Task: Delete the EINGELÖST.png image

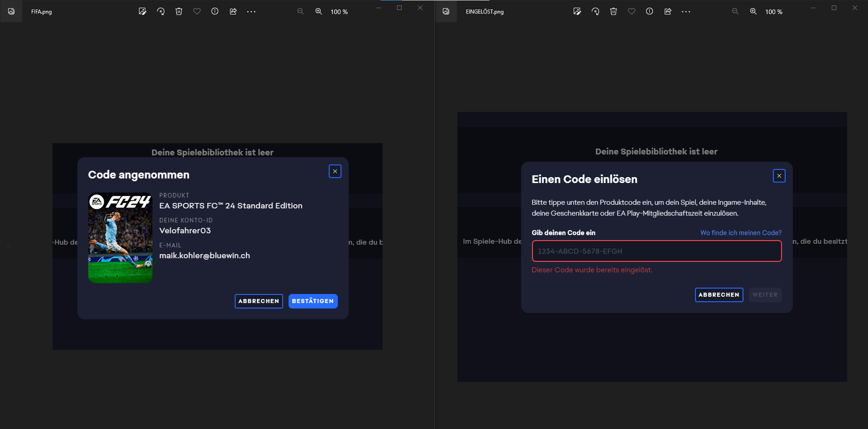Action: (x=614, y=12)
